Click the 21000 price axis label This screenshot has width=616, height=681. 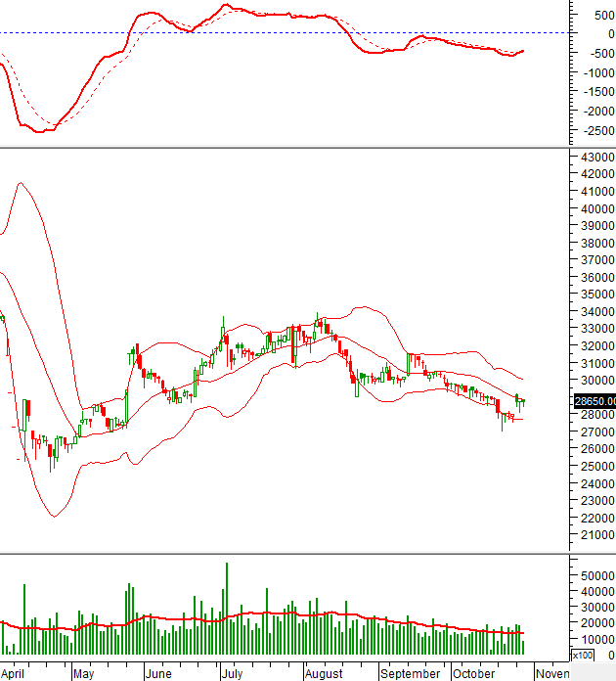point(596,535)
